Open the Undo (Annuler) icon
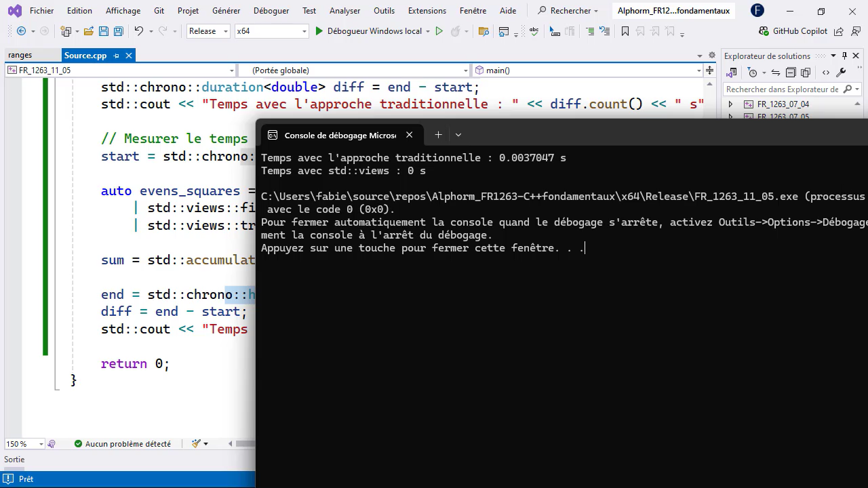Image resolution: width=868 pixels, height=488 pixels. (139, 30)
